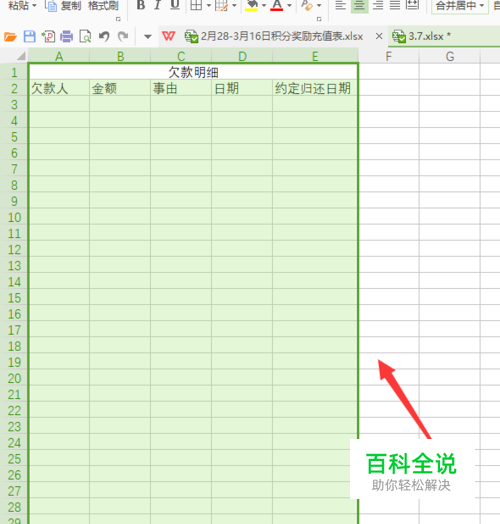Align text right
Image resolution: width=500 pixels, height=524 pixels.
click(x=378, y=5)
